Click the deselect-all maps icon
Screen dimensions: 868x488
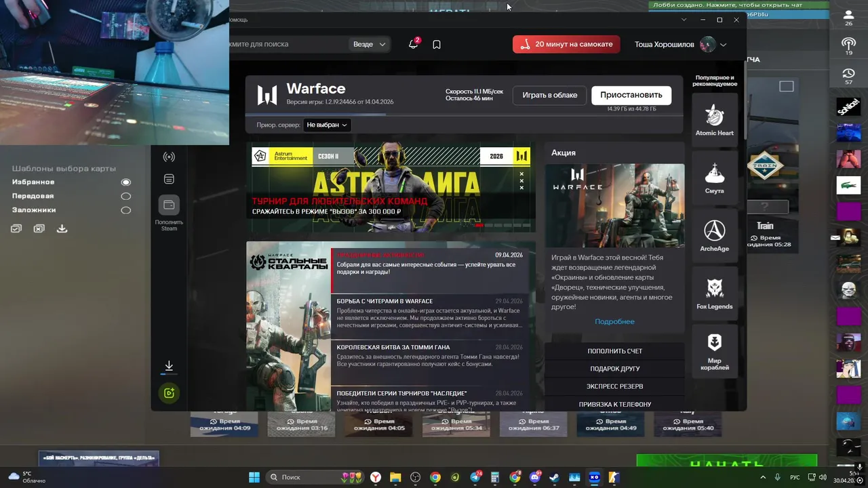click(x=39, y=229)
